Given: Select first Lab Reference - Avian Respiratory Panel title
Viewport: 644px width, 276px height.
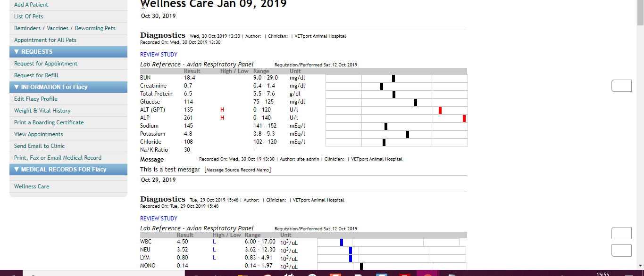Looking at the screenshot, I should [197, 64].
